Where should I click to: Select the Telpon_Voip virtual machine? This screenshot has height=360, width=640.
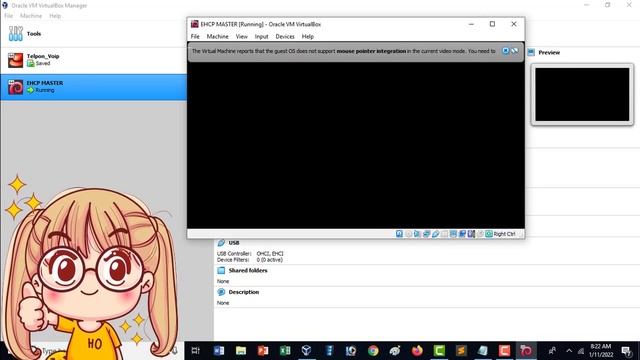click(x=93, y=60)
